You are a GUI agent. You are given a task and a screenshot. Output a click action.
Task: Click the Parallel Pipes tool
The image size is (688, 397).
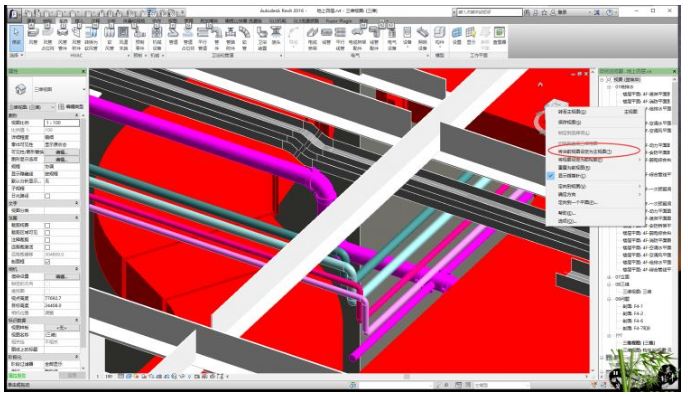coord(202,38)
